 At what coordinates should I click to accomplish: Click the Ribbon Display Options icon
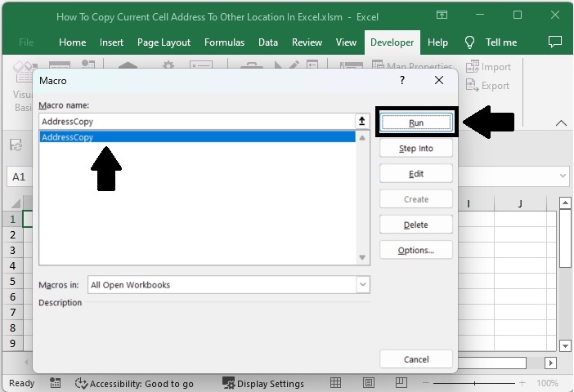click(x=442, y=16)
